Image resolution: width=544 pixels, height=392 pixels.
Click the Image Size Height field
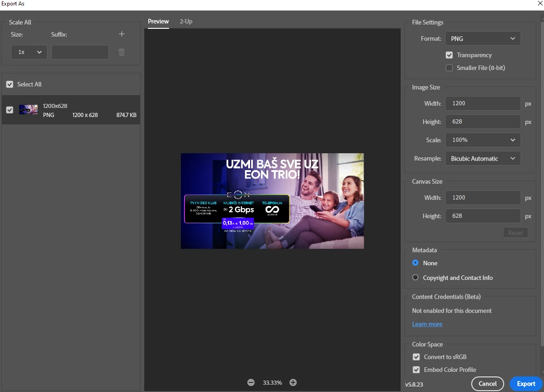(483, 122)
